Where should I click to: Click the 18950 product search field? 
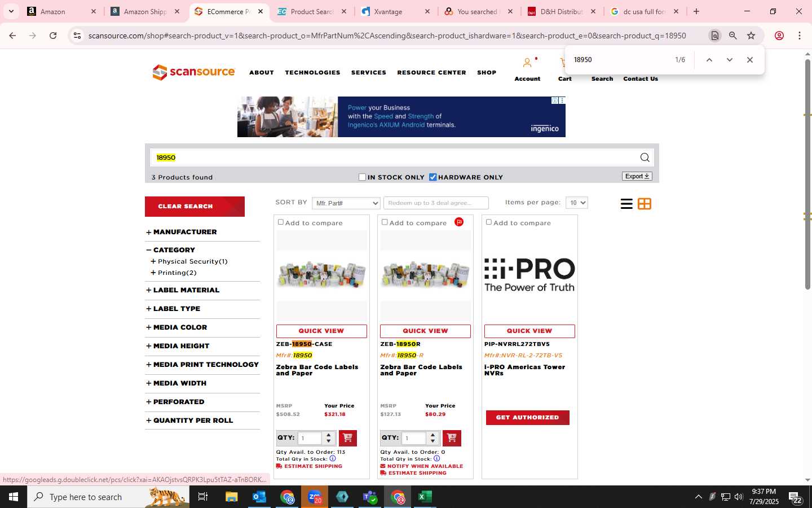(395, 157)
